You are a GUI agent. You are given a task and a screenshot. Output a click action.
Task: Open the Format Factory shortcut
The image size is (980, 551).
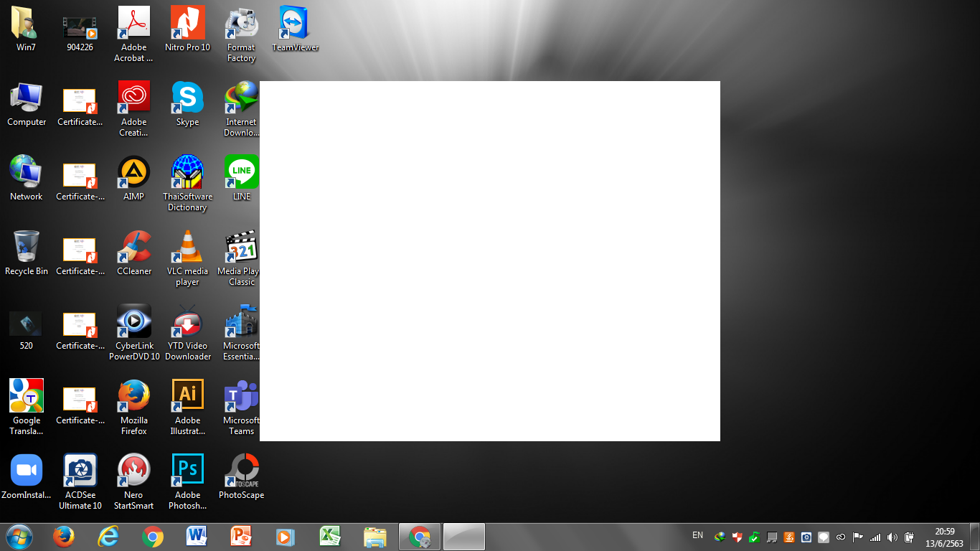coord(241,34)
